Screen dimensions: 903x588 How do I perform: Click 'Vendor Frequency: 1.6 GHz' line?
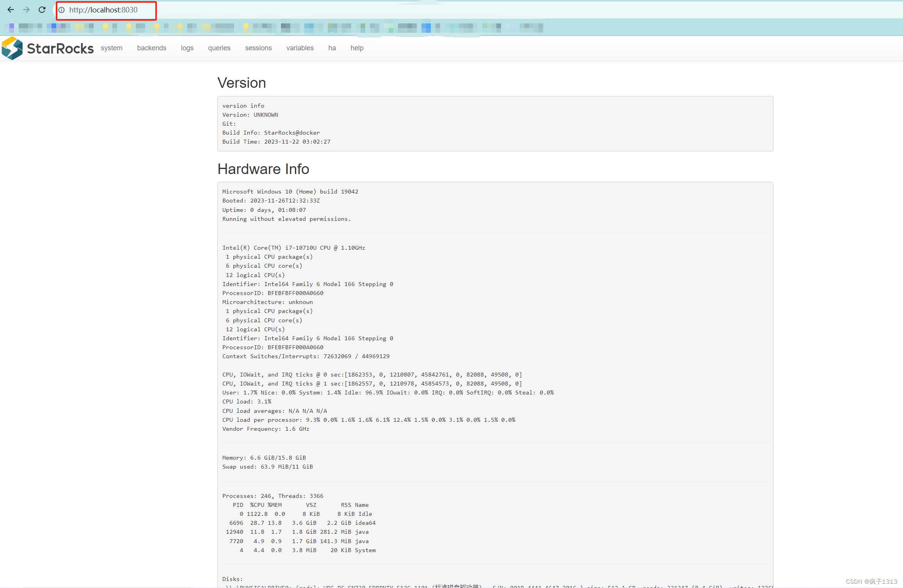[266, 429]
